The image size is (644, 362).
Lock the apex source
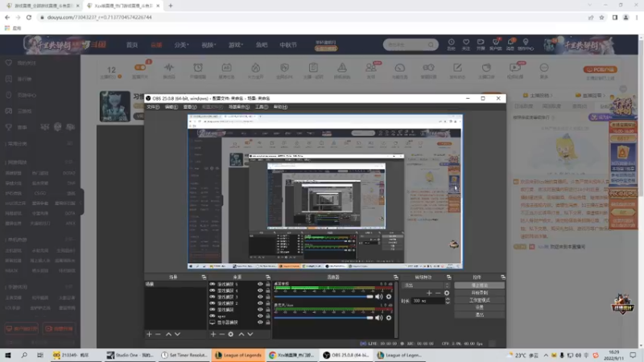[268, 316]
